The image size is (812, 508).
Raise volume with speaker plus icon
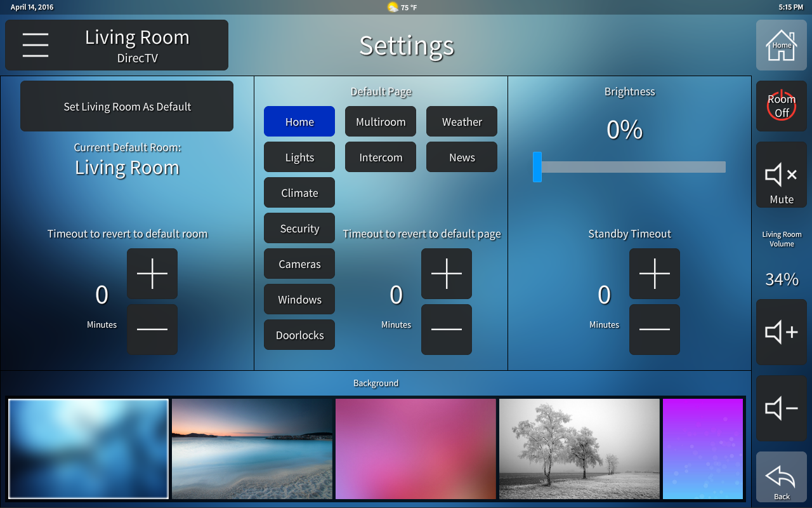tap(782, 332)
